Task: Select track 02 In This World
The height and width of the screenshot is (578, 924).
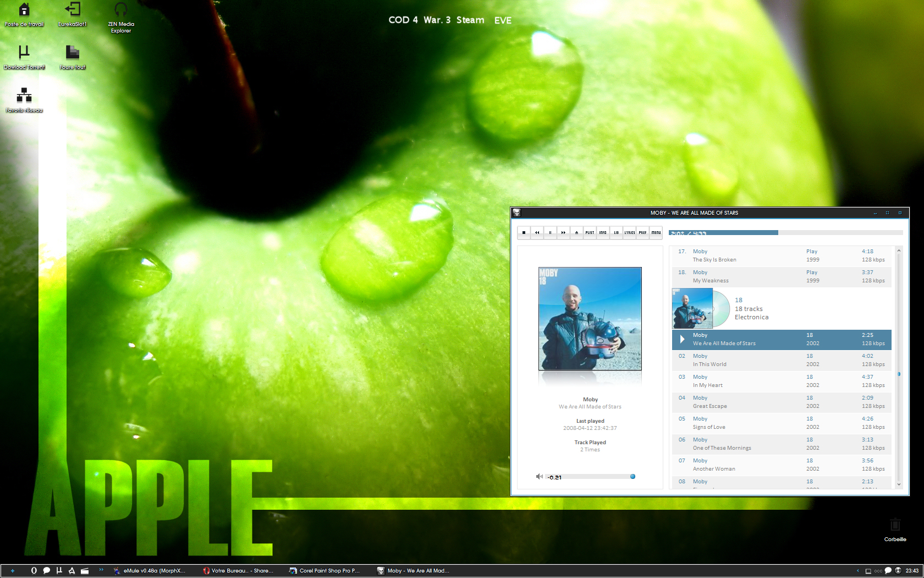Action: click(x=782, y=360)
